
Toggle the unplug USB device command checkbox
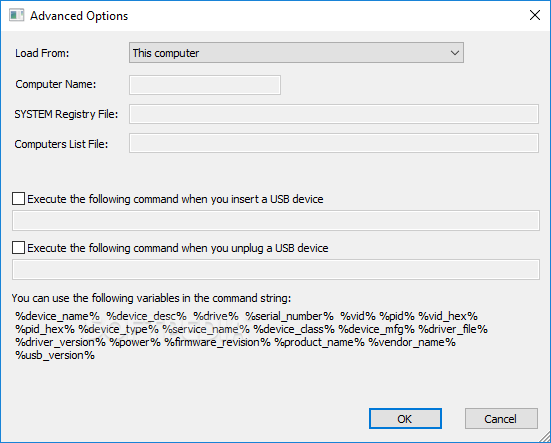(18, 248)
